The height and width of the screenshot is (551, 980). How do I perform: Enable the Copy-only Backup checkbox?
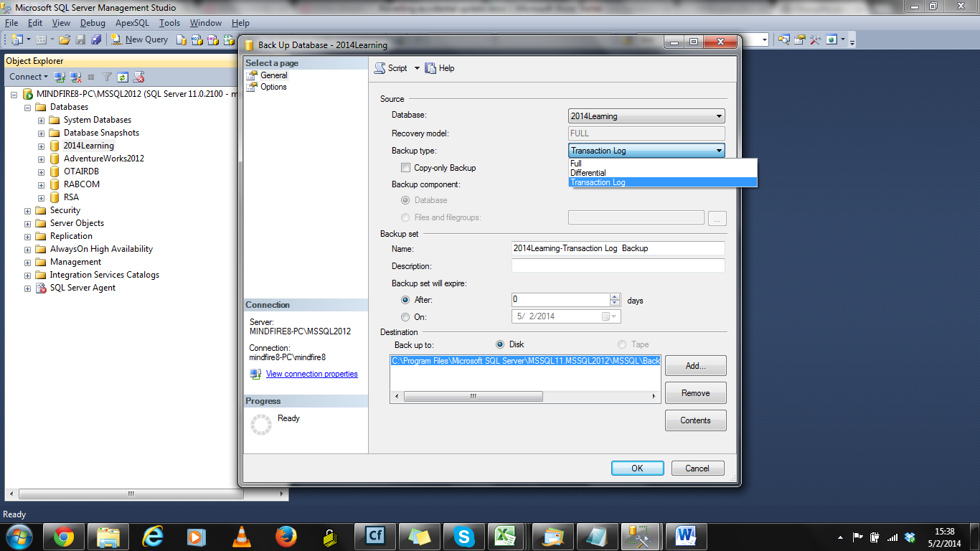[406, 168]
